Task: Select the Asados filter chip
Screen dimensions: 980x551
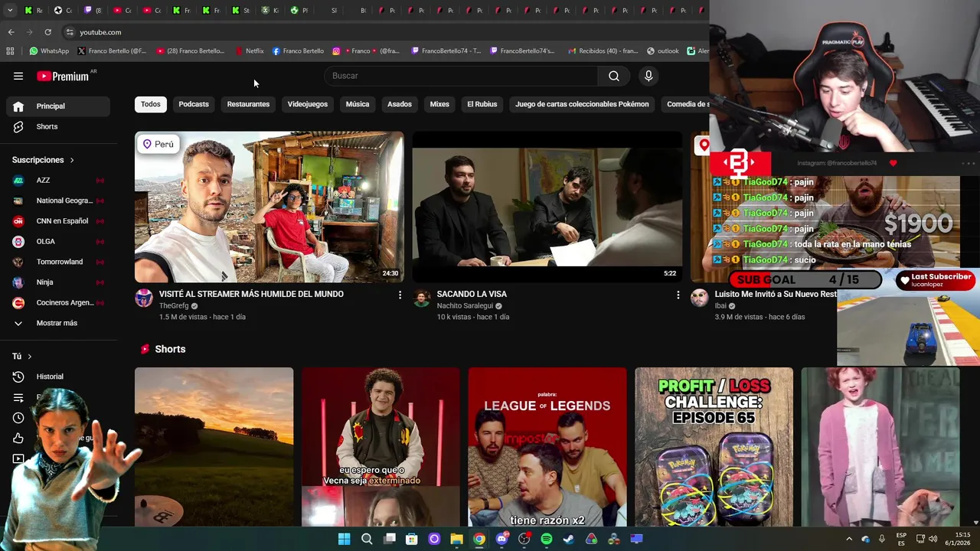Action: [x=400, y=104]
